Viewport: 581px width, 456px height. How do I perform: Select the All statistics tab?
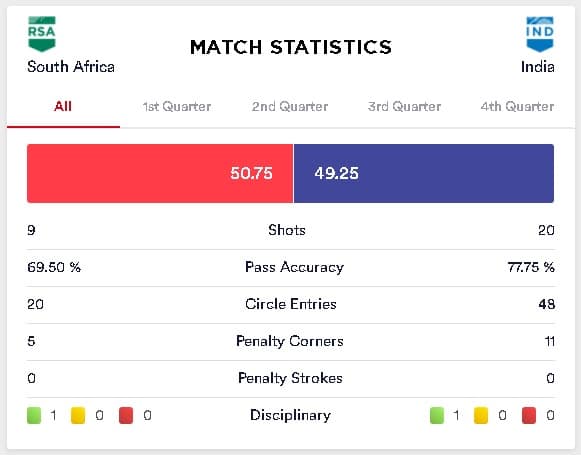pos(63,107)
